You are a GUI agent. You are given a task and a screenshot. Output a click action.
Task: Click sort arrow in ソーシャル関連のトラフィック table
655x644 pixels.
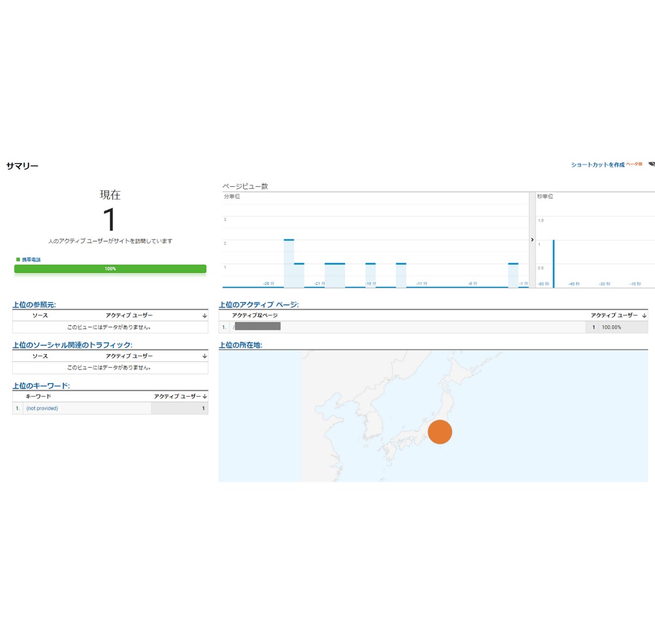coord(205,356)
